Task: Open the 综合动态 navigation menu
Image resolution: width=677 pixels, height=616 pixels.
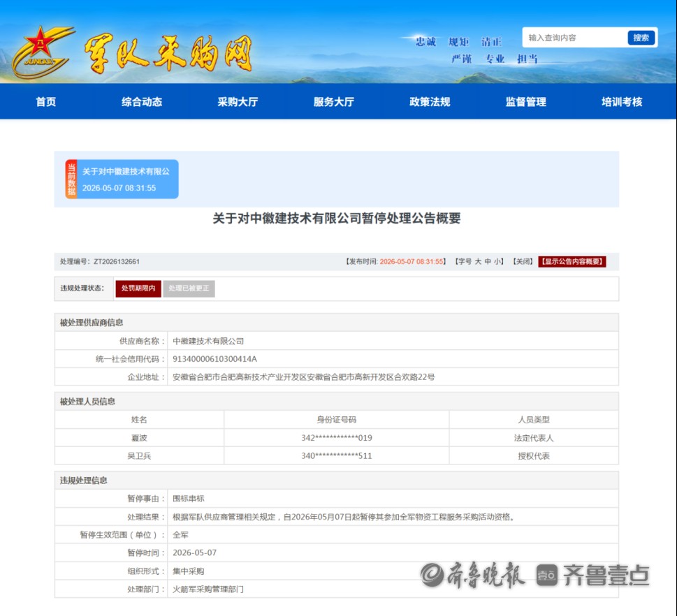Action: 142,102
